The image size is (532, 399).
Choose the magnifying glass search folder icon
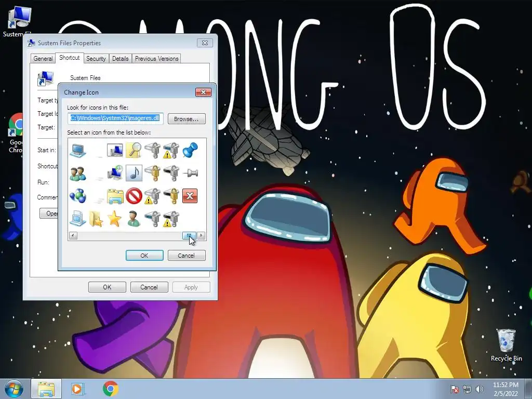click(134, 150)
